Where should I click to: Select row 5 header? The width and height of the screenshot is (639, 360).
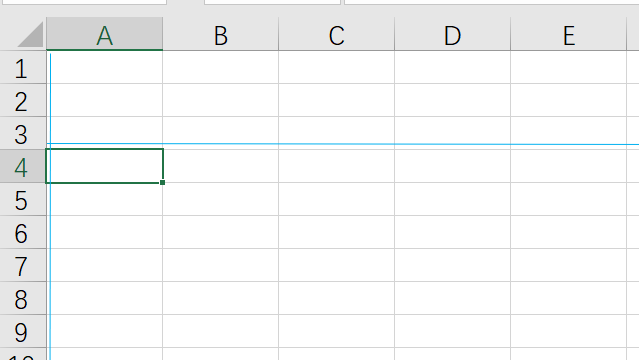coord(23,200)
